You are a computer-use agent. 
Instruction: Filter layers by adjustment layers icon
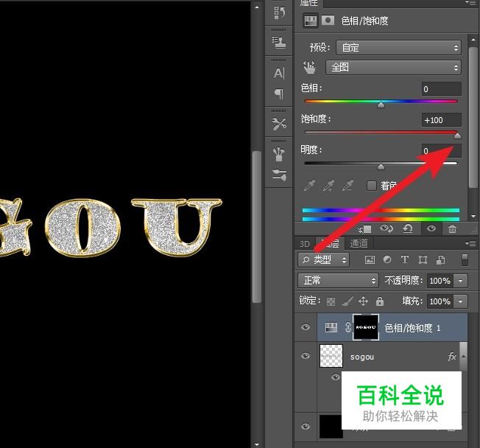[387, 260]
